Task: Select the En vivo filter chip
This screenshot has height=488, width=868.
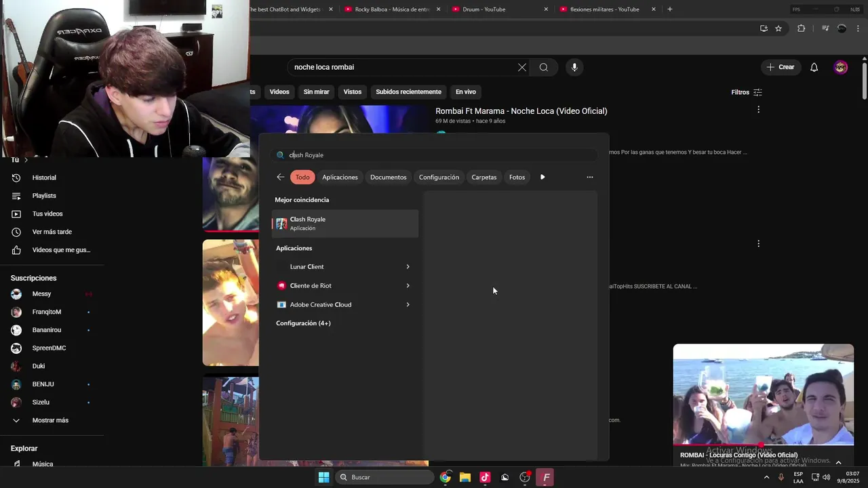Action: pyautogui.click(x=466, y=92)
